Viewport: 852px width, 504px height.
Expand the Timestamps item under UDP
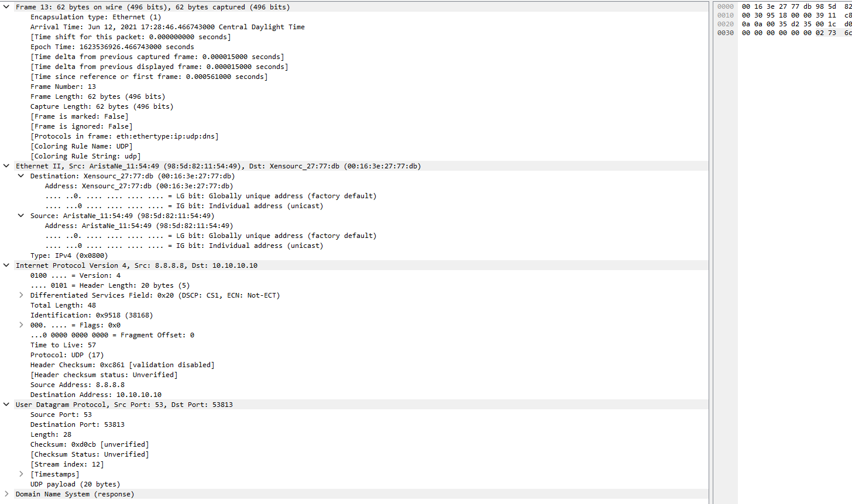(x=21, y=474)
